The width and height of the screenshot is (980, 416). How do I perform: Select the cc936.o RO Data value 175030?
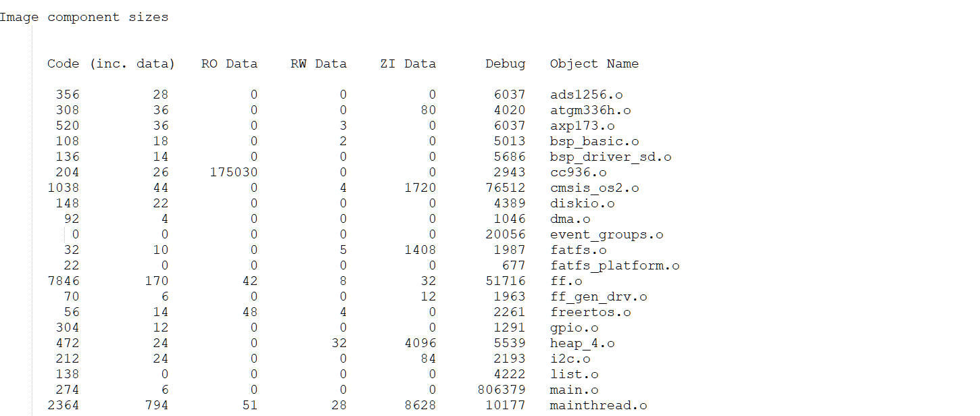233,172
